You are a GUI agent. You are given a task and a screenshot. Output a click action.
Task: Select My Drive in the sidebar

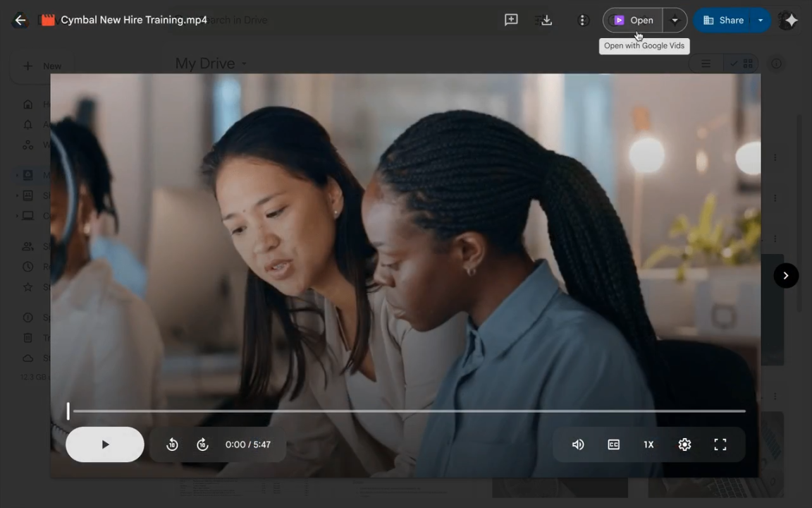tap(27, 175)
